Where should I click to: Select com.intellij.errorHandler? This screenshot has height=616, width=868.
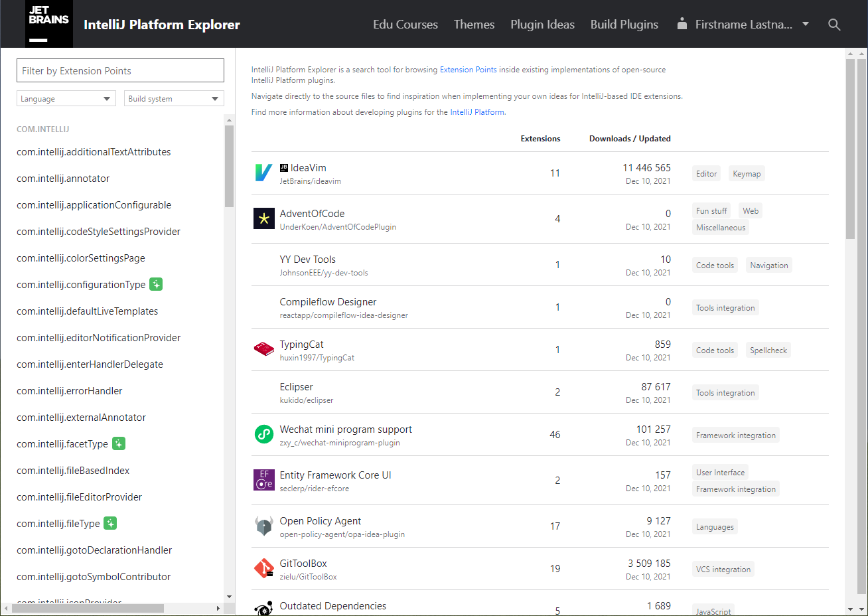[x=69, y=391]
